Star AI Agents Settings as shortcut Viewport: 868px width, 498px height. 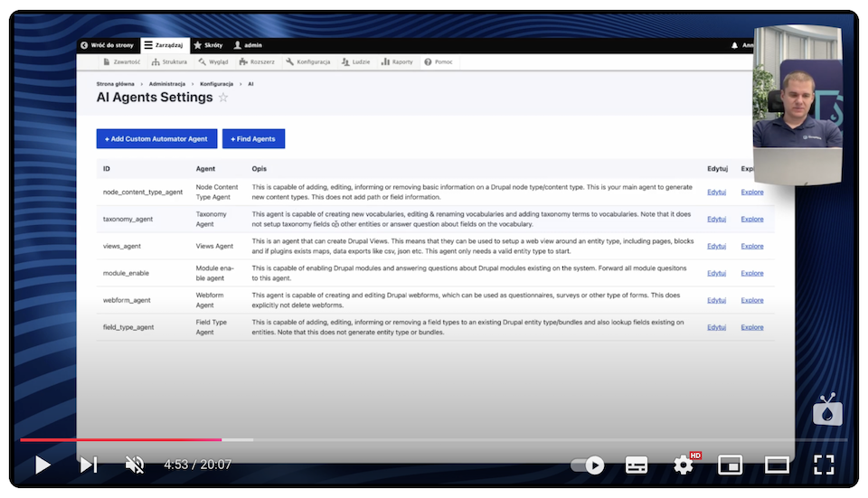click(223, 98)
